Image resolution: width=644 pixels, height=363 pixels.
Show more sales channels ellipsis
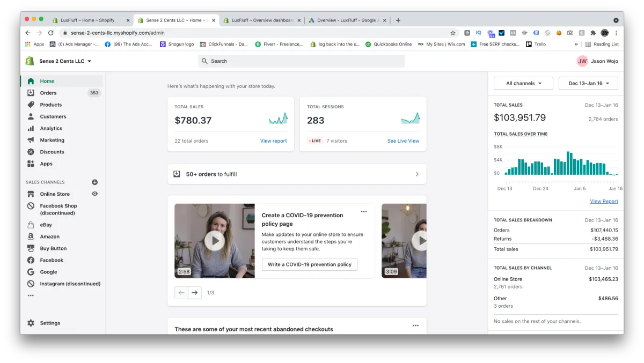pyautogui.click(x=31, y=295)
